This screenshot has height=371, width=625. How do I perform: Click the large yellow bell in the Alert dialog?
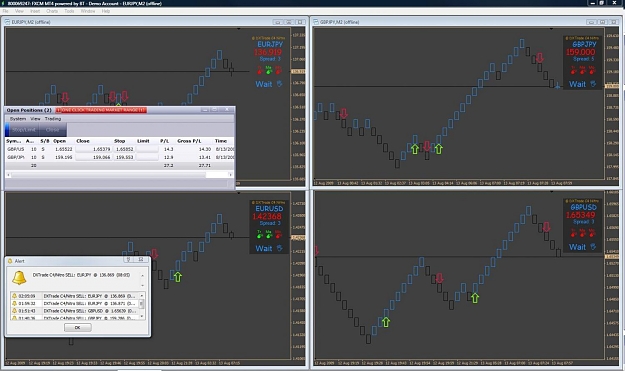[19, 278]
